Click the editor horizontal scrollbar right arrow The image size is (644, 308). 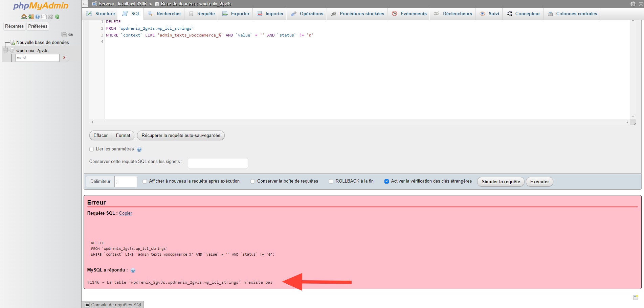tap(627, 122)
